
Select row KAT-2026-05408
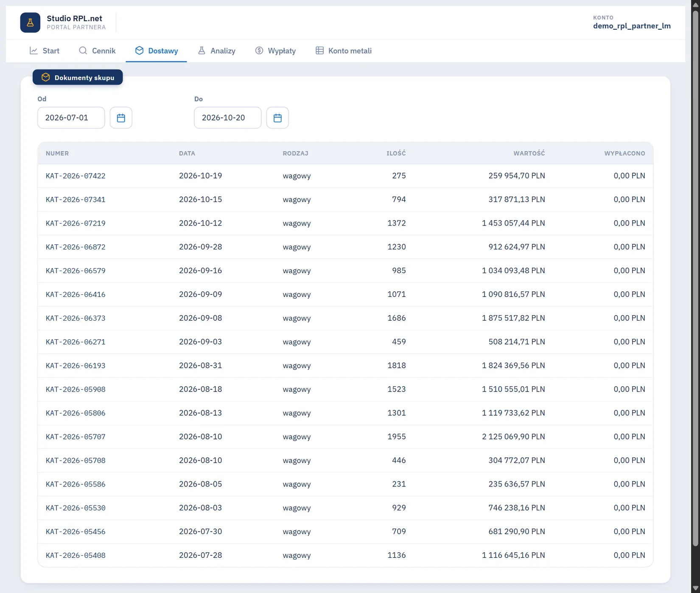[x=345, y=555]
